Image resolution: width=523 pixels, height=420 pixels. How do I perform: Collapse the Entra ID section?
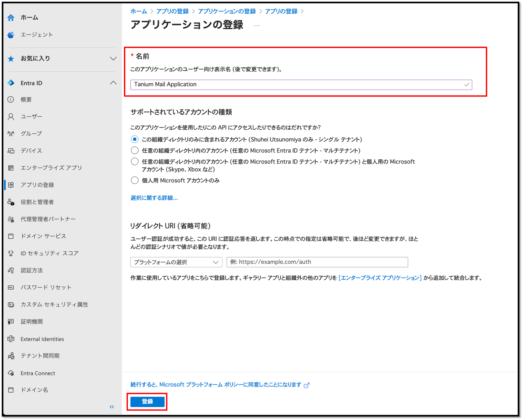point(113,83)
